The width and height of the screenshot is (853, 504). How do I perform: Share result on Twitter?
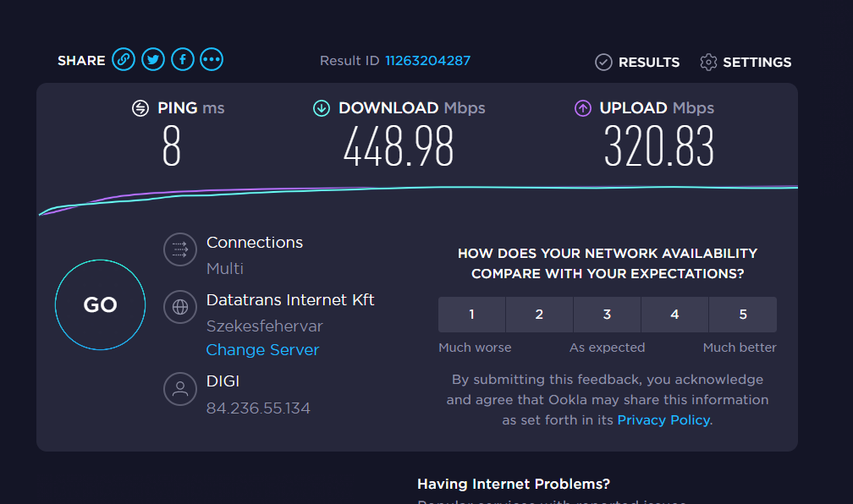pyautogui.click(x=153, y=60)
